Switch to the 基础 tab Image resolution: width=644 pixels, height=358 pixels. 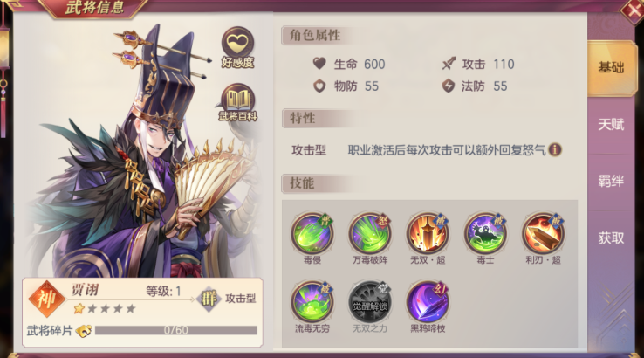pos(611,68)
